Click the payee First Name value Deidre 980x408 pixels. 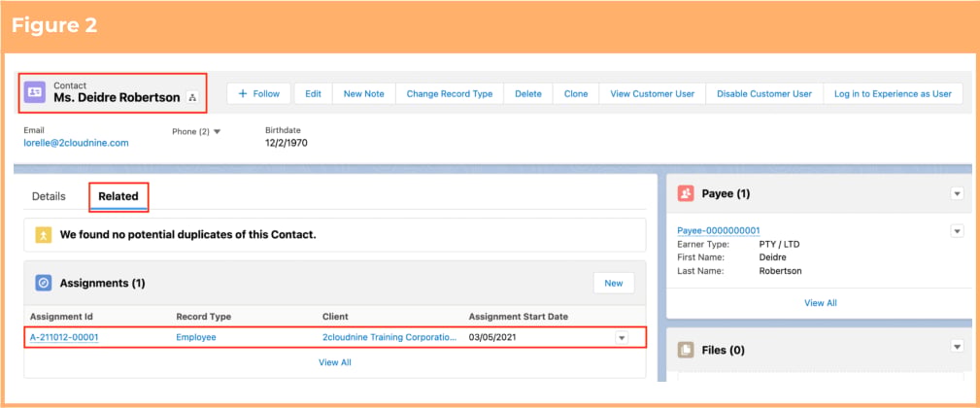click(772, 257)
